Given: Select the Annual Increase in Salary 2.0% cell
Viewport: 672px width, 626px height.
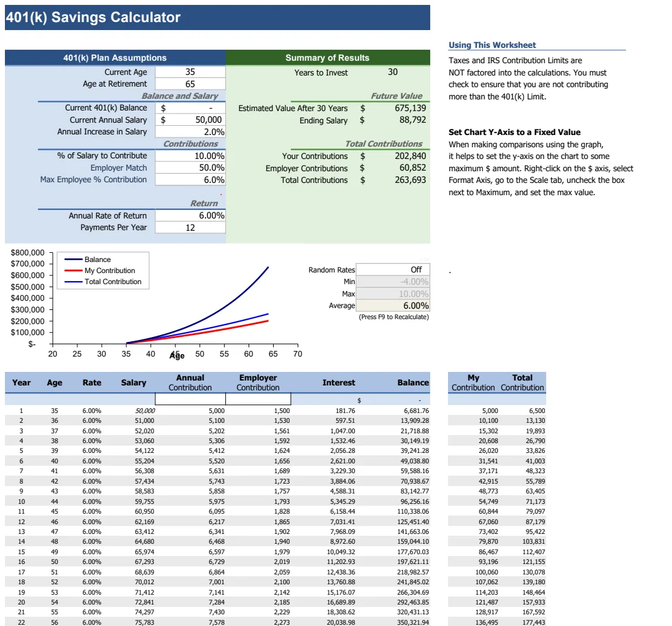Looking at the screenshot, I should coord(190,132).
